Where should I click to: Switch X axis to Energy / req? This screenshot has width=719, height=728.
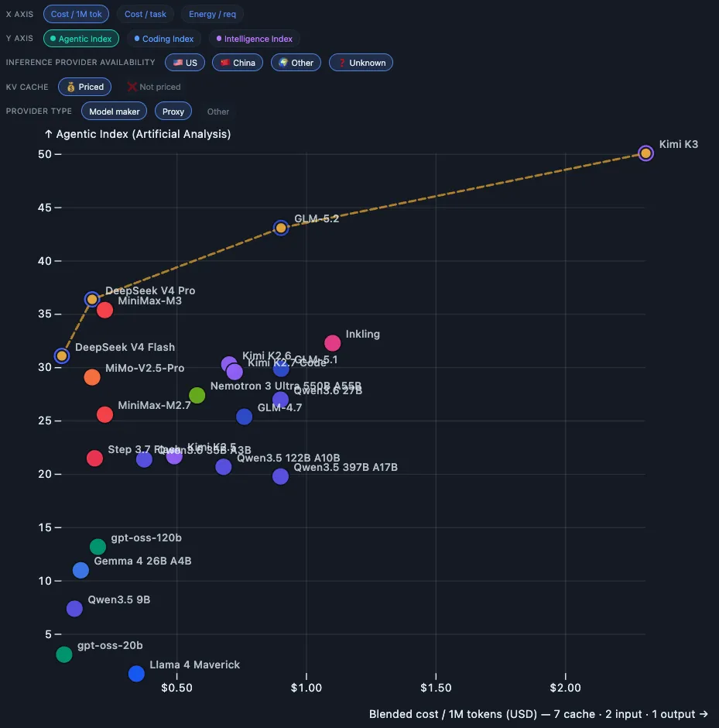pos(212,14)
